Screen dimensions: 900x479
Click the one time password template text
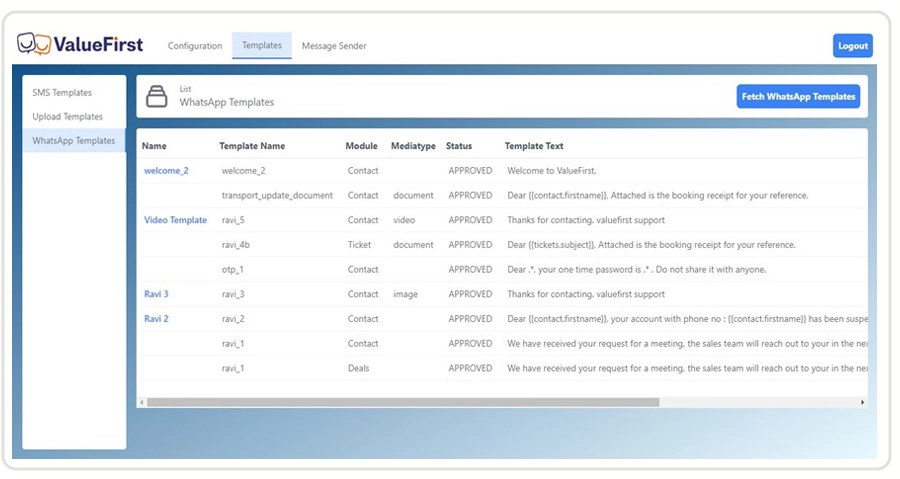[637, 269]
